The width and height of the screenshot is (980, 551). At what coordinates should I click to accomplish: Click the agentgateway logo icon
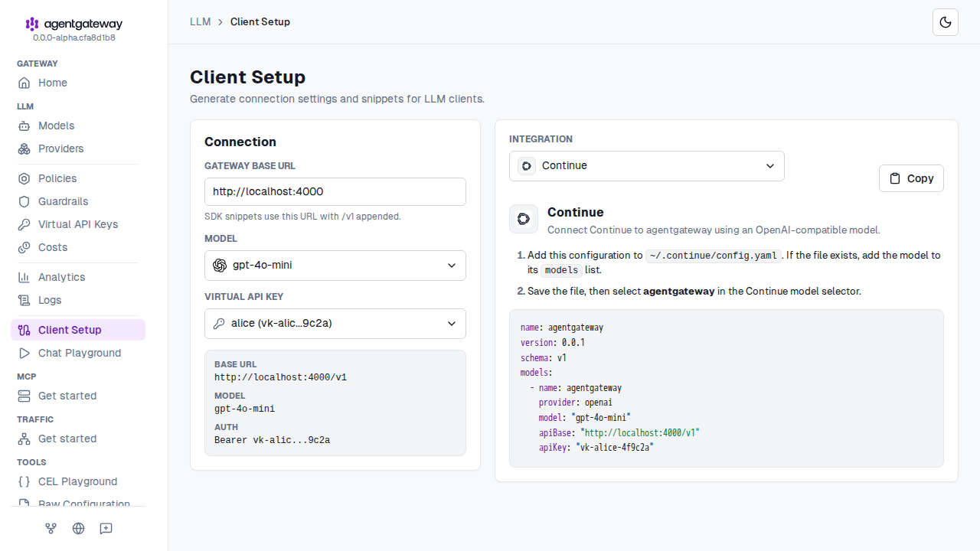(32, 24)
